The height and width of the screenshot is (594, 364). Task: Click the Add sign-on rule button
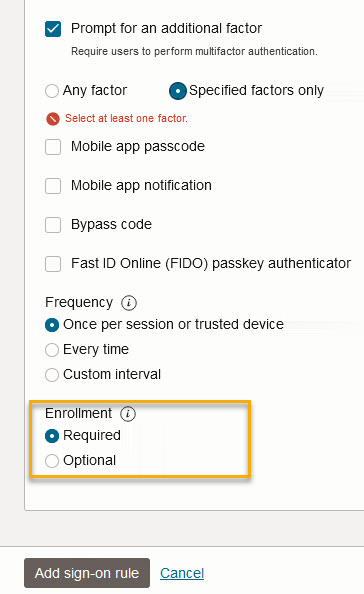87,573
